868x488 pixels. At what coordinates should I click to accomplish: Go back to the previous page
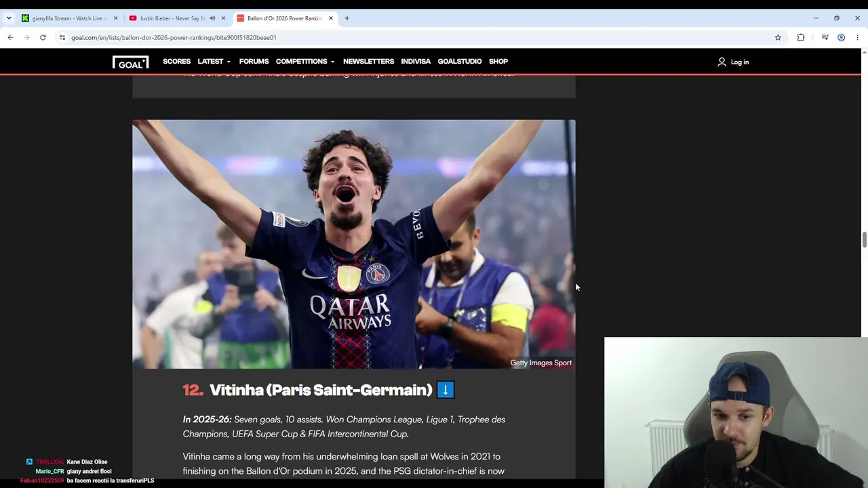click(x=10, y=37)
